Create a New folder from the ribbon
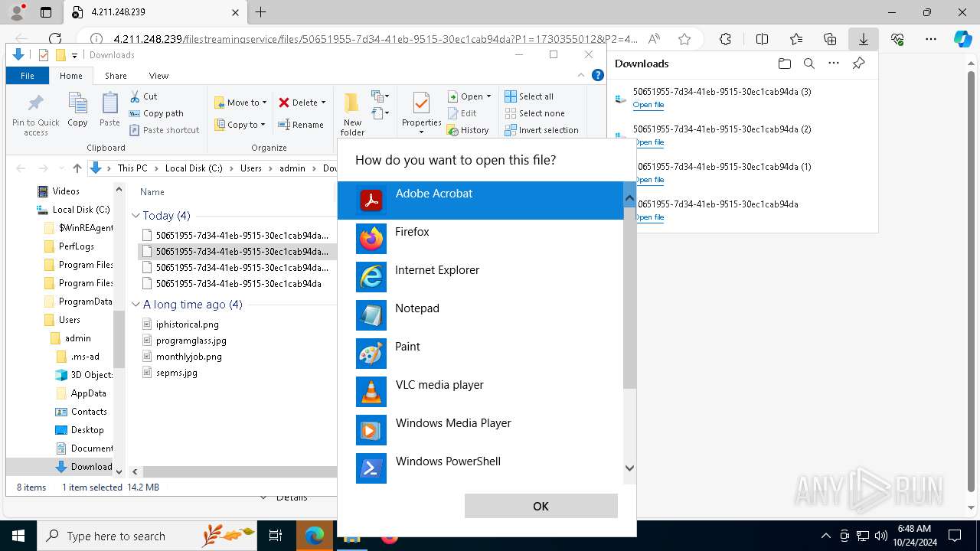980x551 pixels. coord(352,114)
